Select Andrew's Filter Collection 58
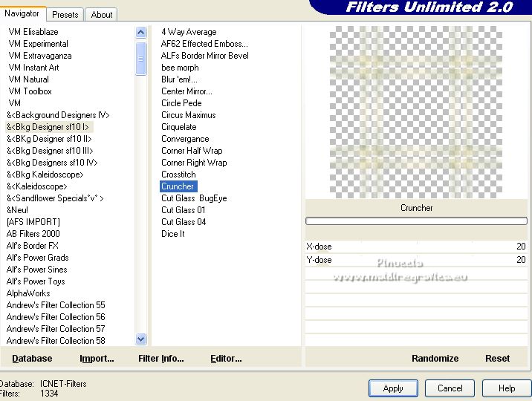532x401 pixels. click(56, 340)
